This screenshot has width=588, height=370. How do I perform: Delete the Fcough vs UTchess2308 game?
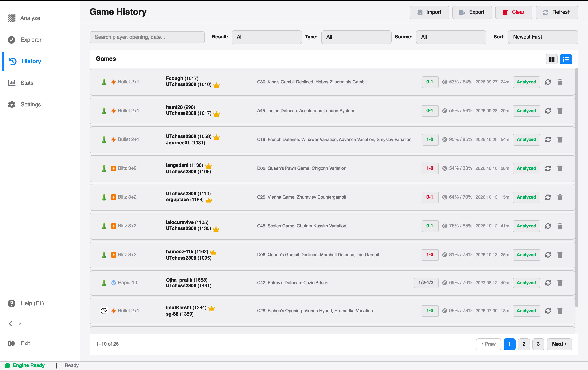560,82
